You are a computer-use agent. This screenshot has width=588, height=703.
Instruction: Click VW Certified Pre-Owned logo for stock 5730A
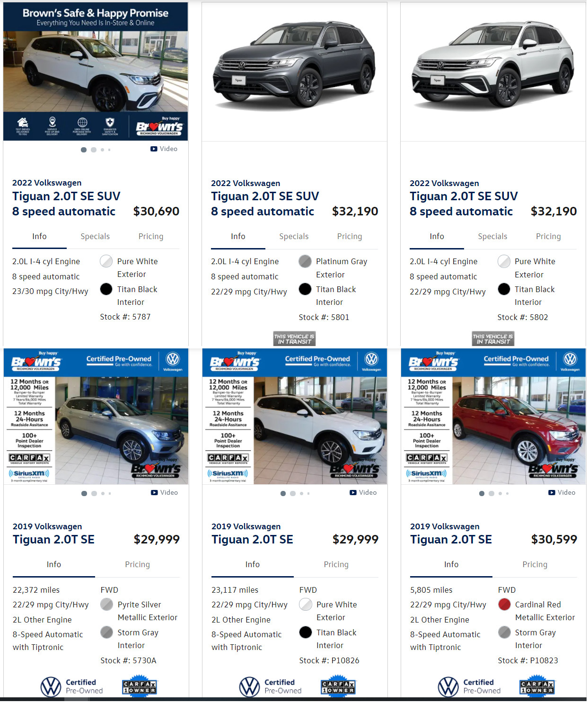[x=72, y=686]
